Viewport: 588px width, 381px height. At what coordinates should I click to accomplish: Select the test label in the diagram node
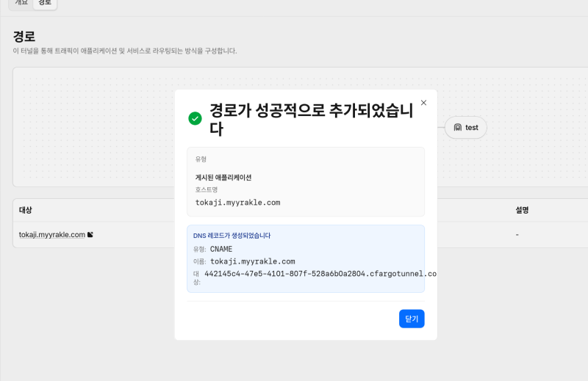point(472,128)
